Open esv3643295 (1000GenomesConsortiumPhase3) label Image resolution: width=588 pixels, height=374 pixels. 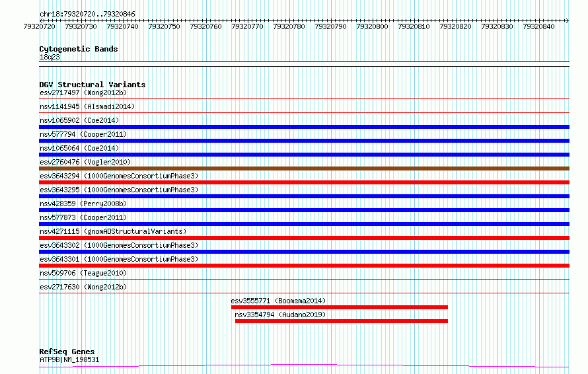coord(119,190)
